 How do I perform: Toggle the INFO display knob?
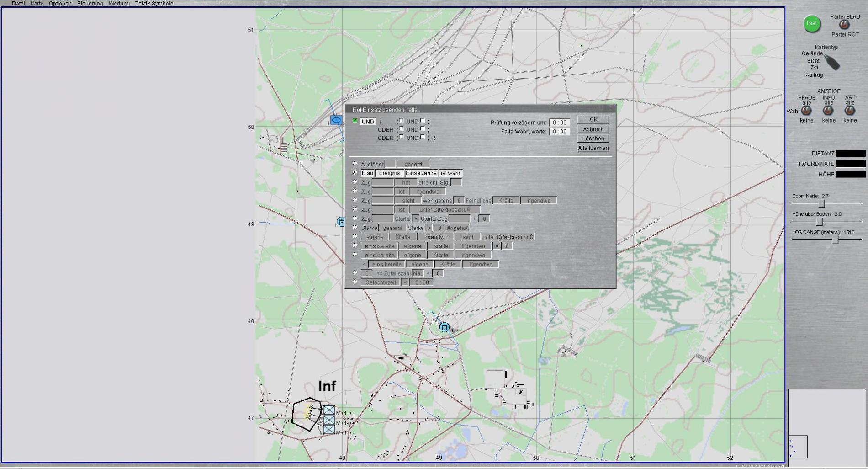(828, 111)
